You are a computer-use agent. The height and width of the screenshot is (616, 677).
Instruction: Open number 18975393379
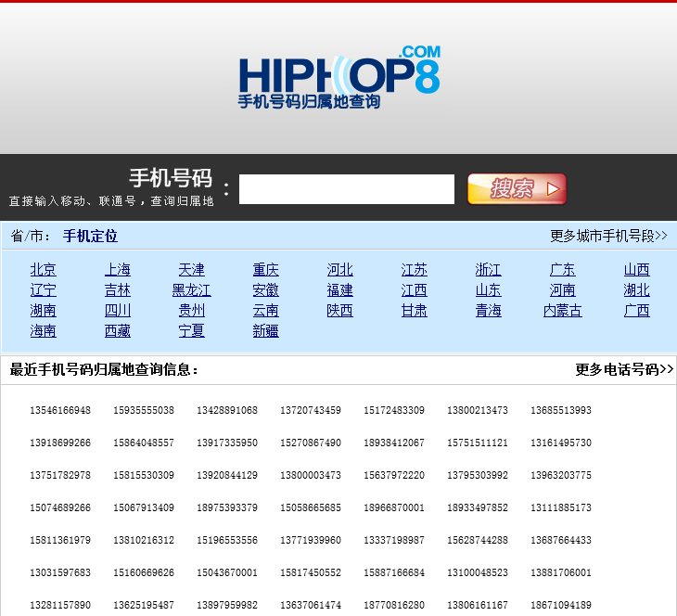tap(227, 507)
